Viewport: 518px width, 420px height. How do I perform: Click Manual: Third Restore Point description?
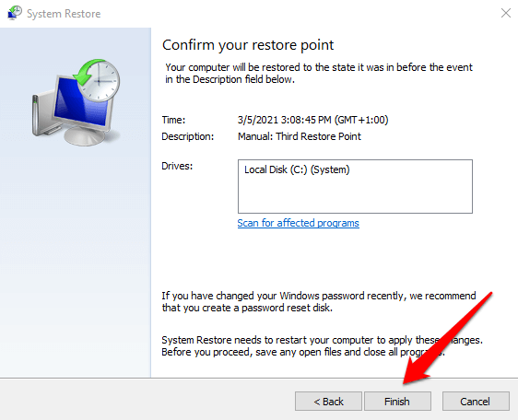tap(300, 136)
